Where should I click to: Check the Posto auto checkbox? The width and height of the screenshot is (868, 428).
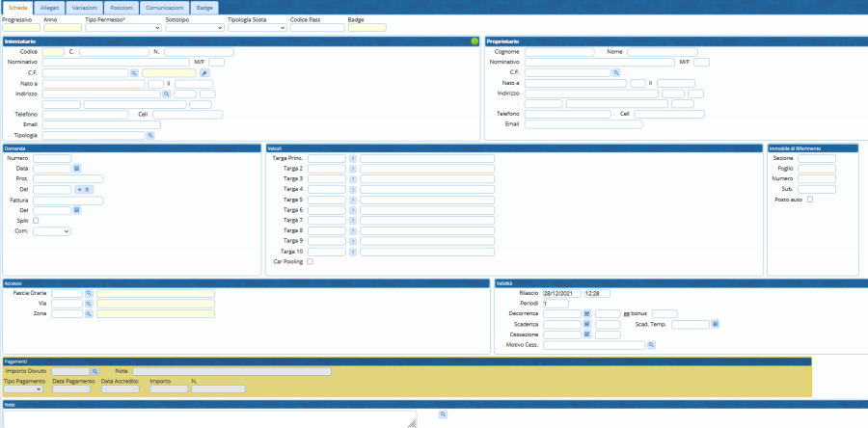(810, 200)
